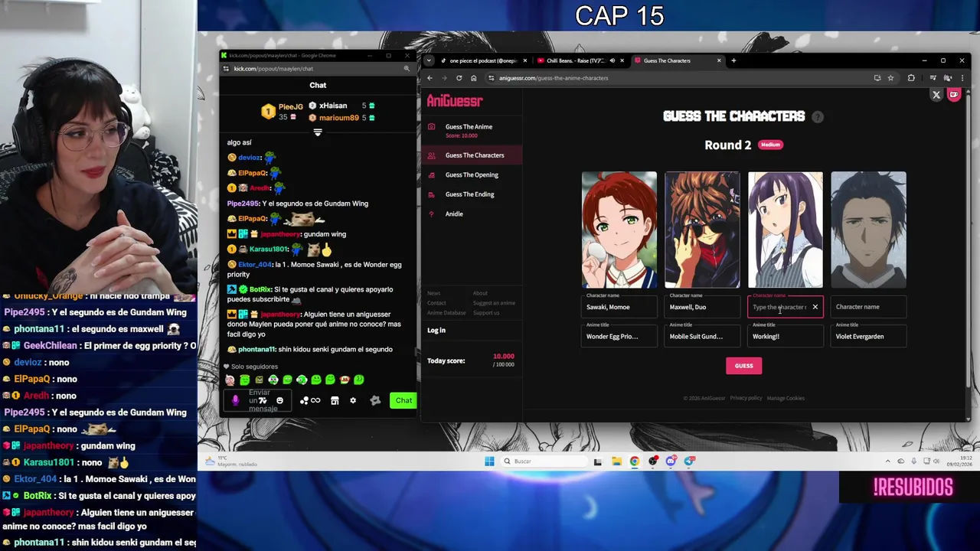This screenshot has height=551, width=980.
Task: Click the taskbar Buscar search box
Action: click(545, 461)
